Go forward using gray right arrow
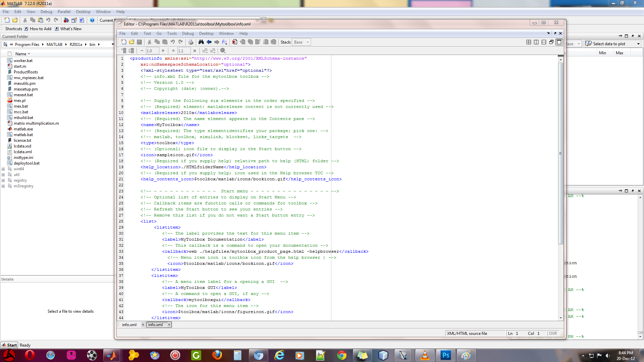644x362 pixels. 217,42
